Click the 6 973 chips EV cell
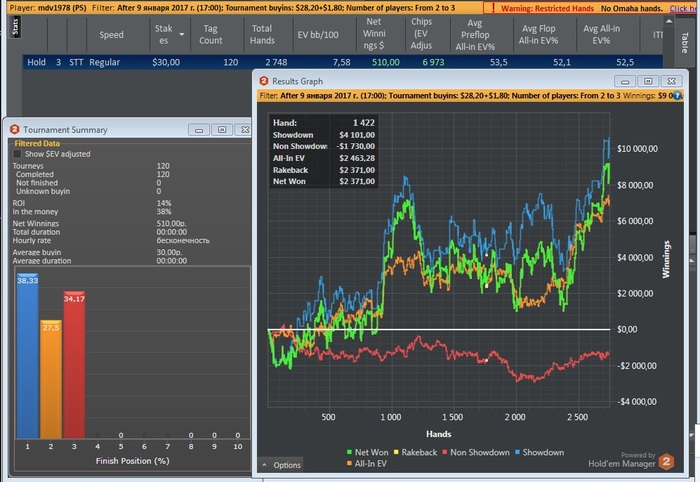This screenshot has width=700, height=482. click(x=433, y=62)
